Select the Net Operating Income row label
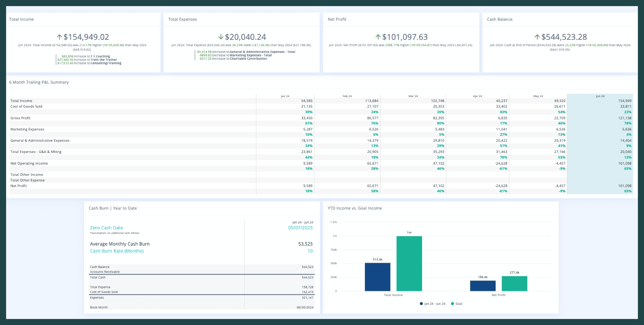 click(x=29, y=163)
